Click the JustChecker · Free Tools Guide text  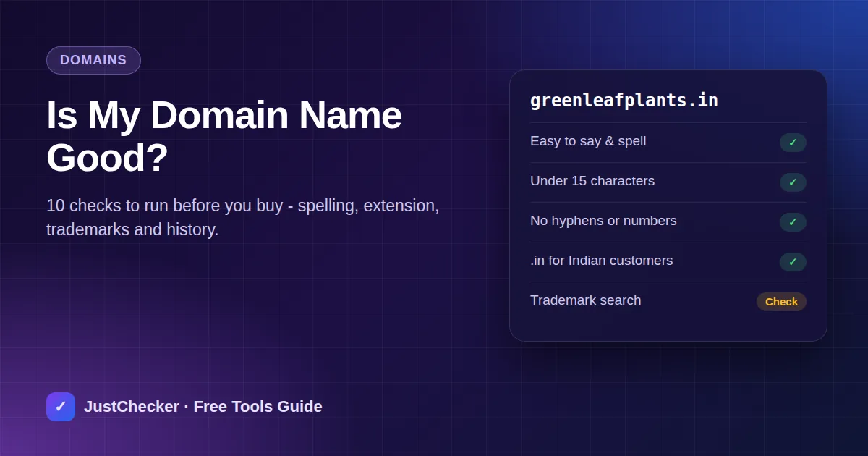(203, 407)
